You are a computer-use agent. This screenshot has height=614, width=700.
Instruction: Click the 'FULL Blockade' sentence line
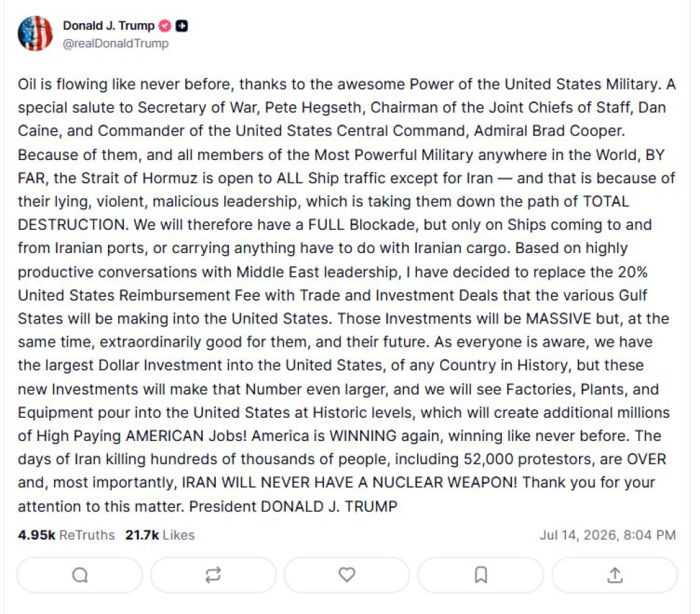335,225
